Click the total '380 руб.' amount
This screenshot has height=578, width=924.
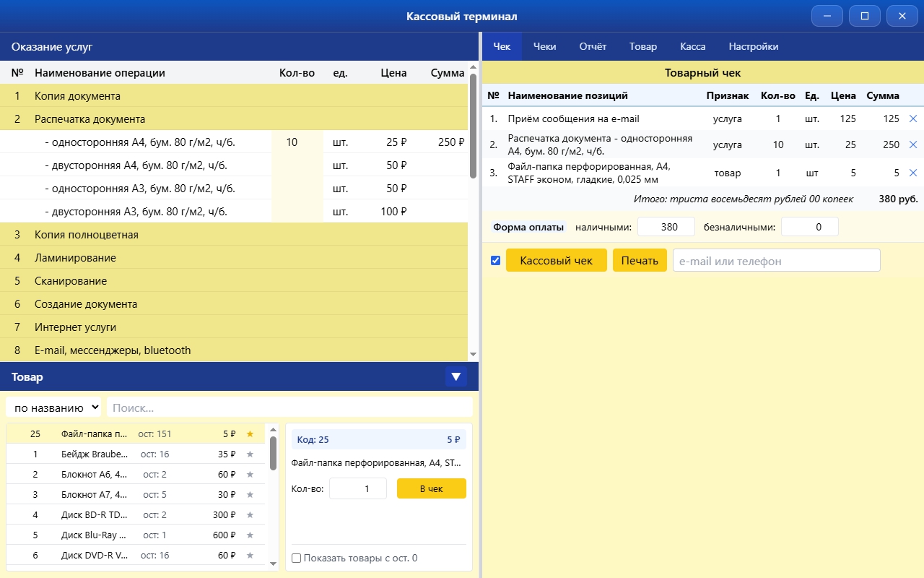tap(898, 199)
